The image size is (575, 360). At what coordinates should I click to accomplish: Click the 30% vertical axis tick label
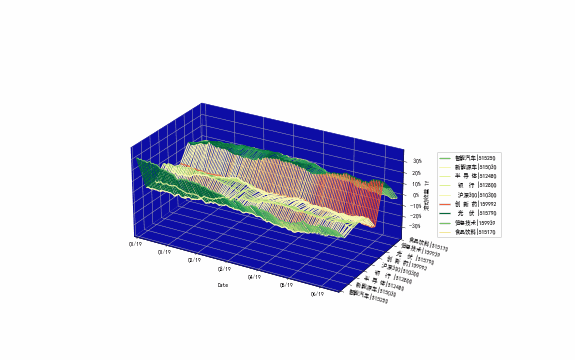coord(417,161)
